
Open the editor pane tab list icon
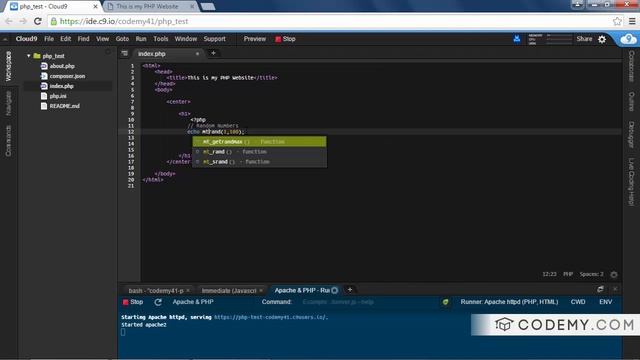124,53
